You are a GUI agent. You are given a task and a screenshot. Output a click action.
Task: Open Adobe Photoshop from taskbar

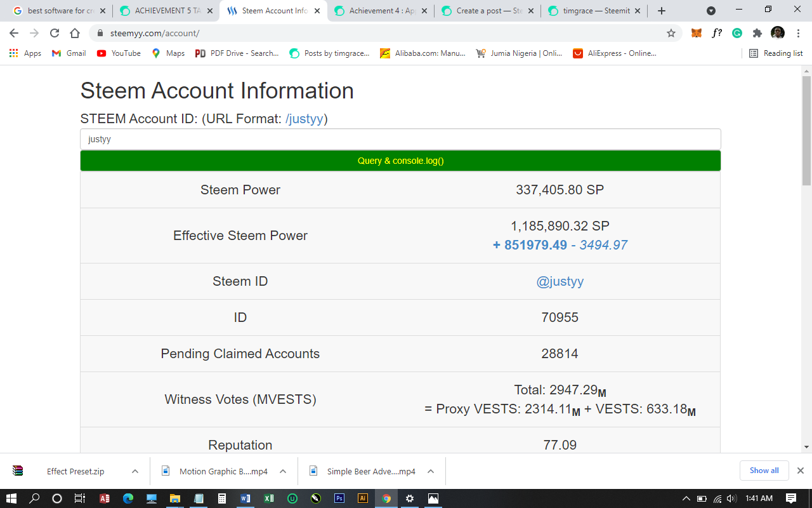coord(339,498)
